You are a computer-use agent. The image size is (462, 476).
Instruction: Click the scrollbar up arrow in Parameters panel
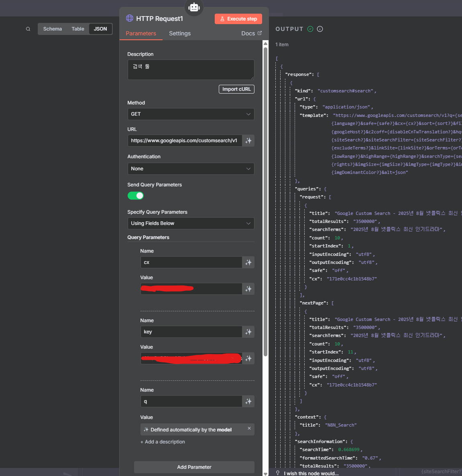coord(265,44)
